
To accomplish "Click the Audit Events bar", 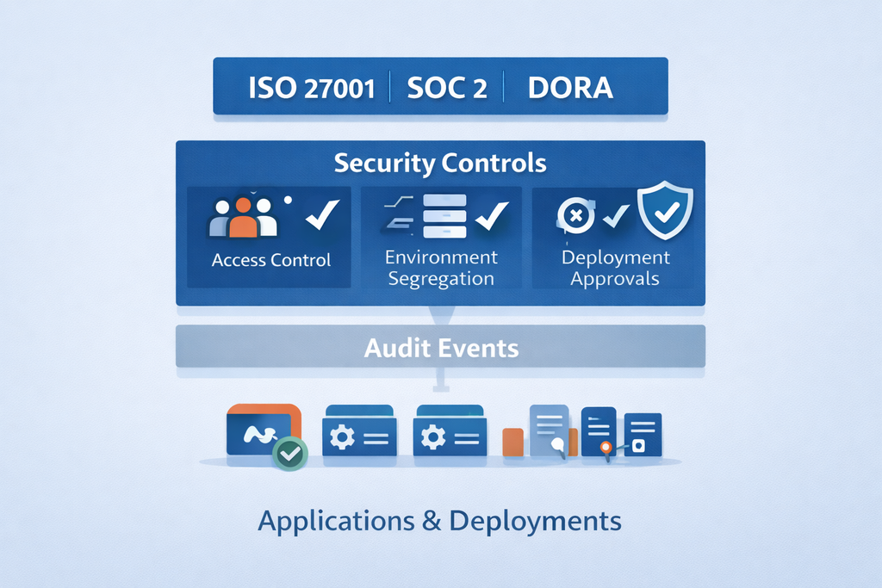I will click(x=440, y=347).
